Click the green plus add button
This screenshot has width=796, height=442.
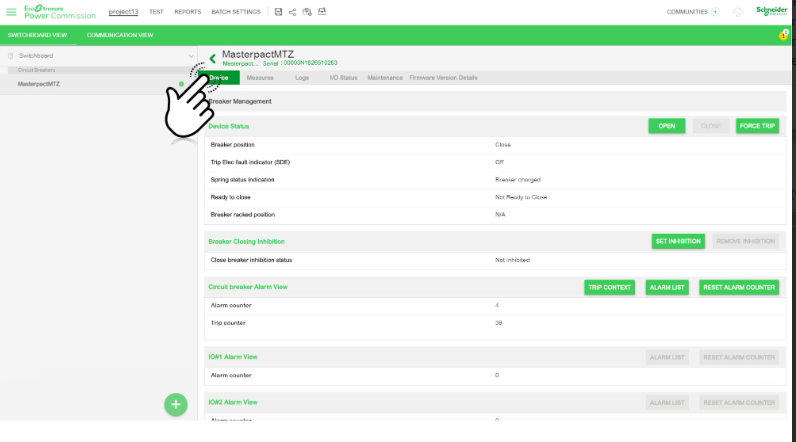[176, 404]
